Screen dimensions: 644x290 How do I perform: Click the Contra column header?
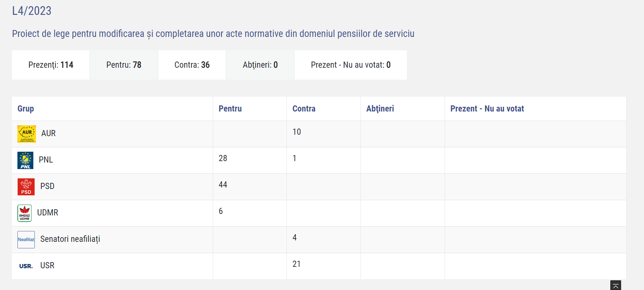(304, 109)
